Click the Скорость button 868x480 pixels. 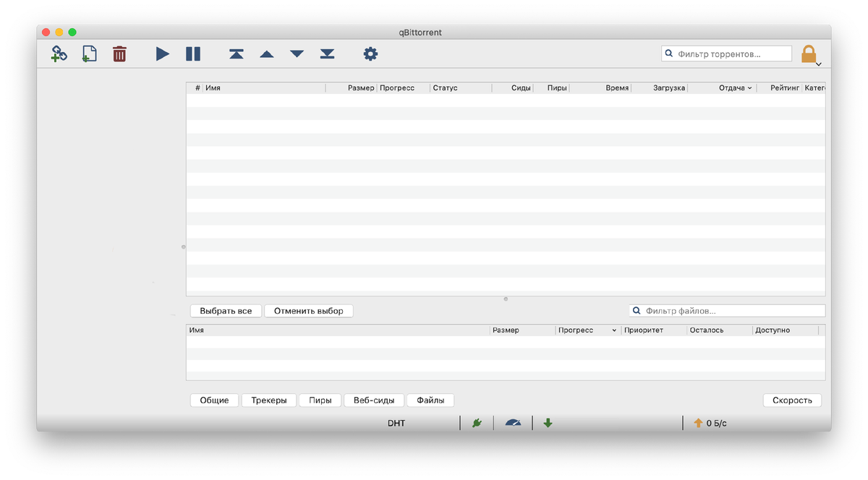(791, 400)
